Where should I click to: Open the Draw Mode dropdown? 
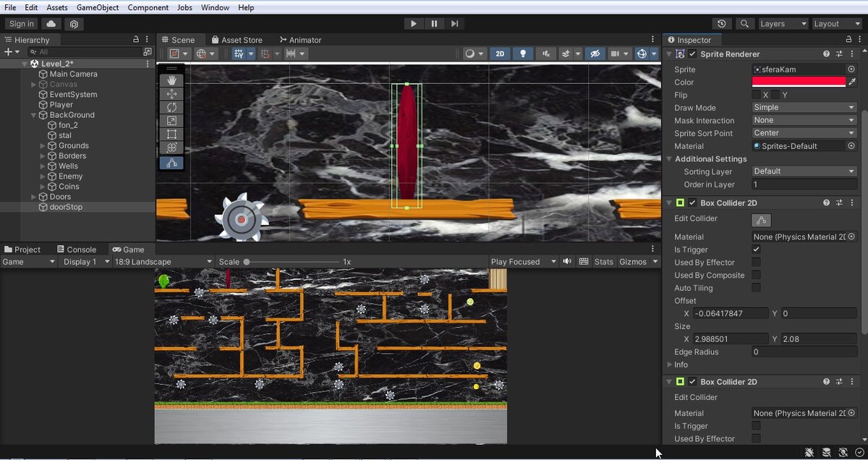point(804,108)
